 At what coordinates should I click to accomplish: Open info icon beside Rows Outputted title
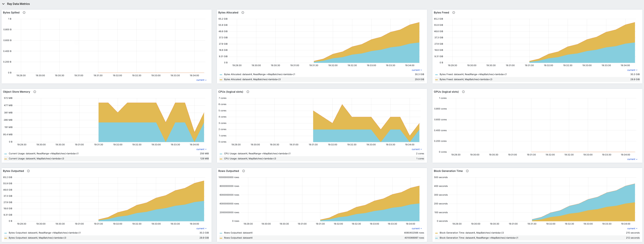pyautogui.click(x=244, y=171)
